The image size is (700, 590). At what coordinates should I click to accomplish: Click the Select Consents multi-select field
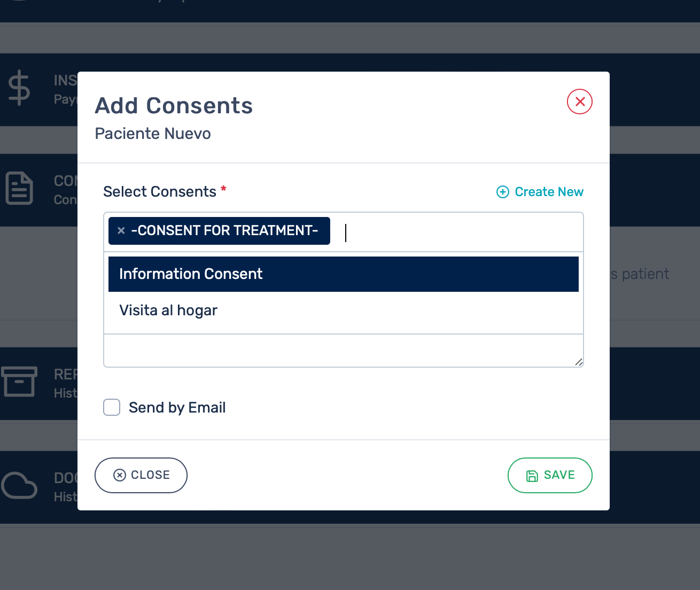coord(460,232)
